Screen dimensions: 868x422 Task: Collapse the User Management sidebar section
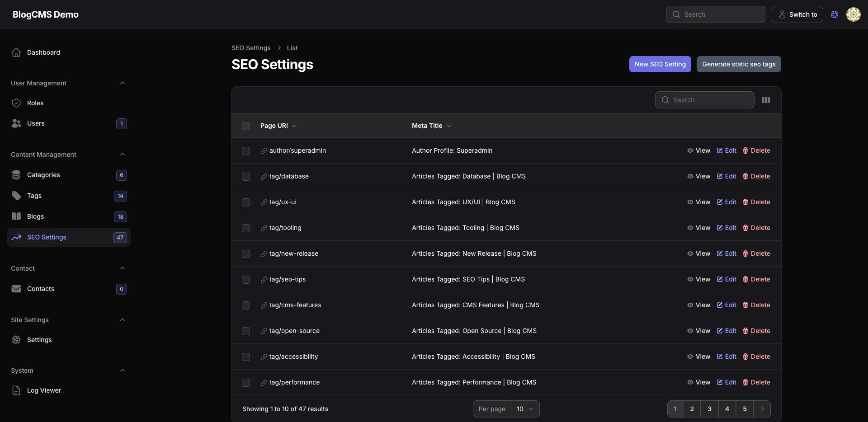point(123,83)
